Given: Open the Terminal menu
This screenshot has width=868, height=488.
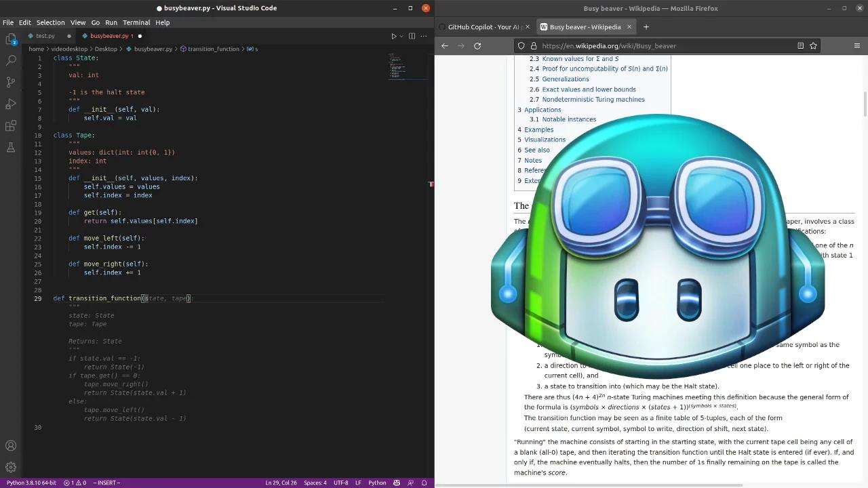Looking at the screenshot, I should [x=136, y=22].
